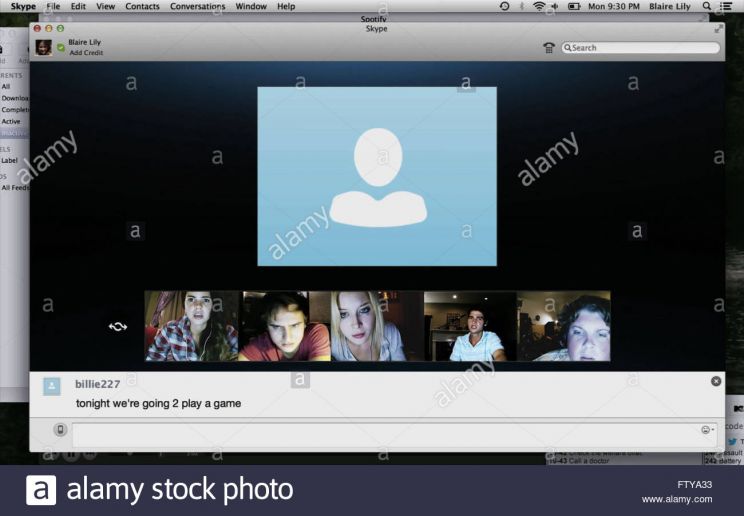This screenshot has height=516, width=744.
Task: Click the volume icon in menu bar
Action: point(554,6)
